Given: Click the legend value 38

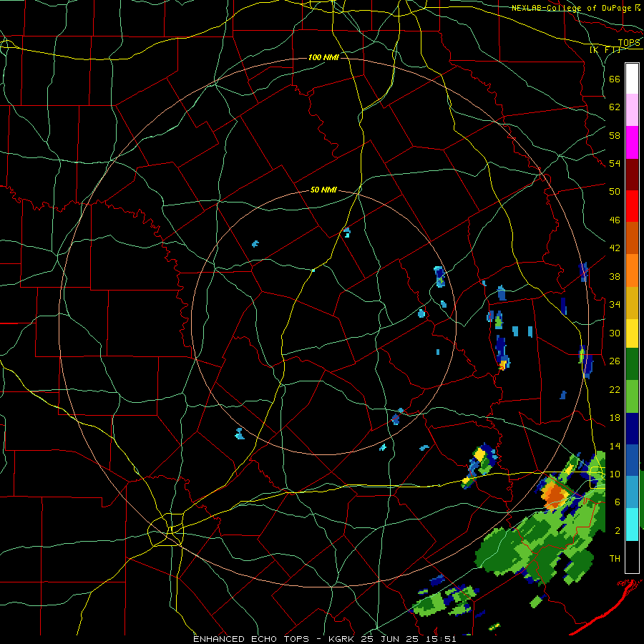Looking at the screenshot, I should [x=615, y=276].
